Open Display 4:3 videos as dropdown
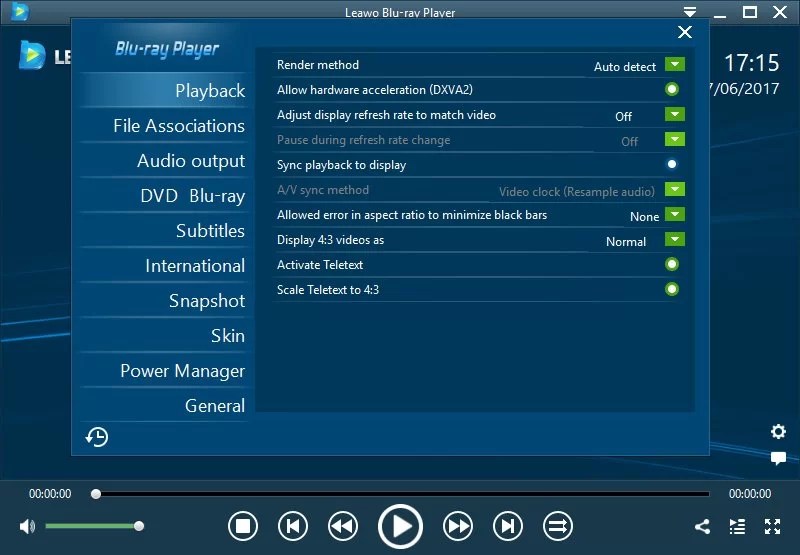The image size is (800, 555). pos(674,239)
